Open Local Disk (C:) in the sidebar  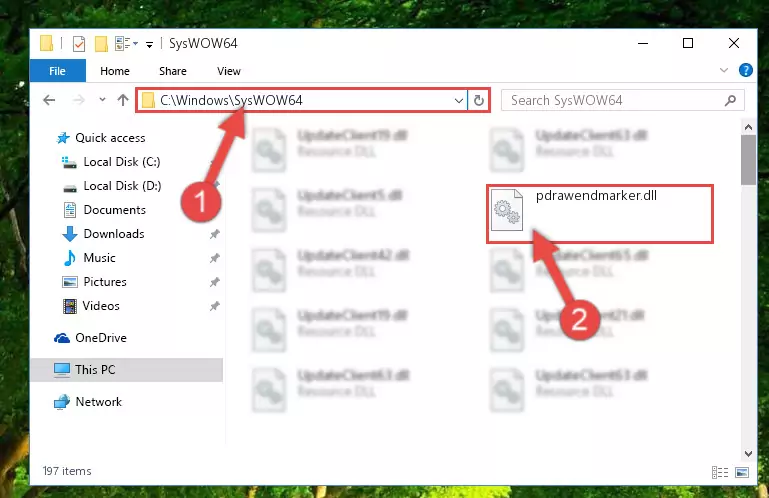tap(111, 162)
